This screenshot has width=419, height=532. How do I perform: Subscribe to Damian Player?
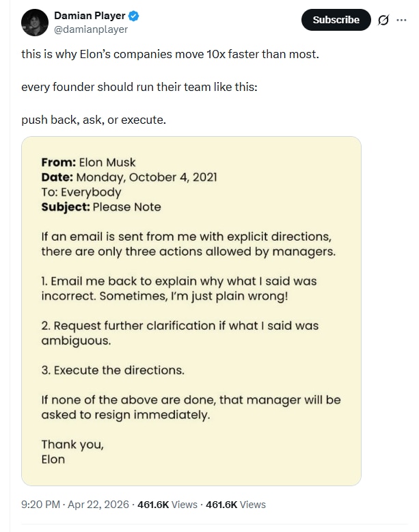(x=336, y=20)
